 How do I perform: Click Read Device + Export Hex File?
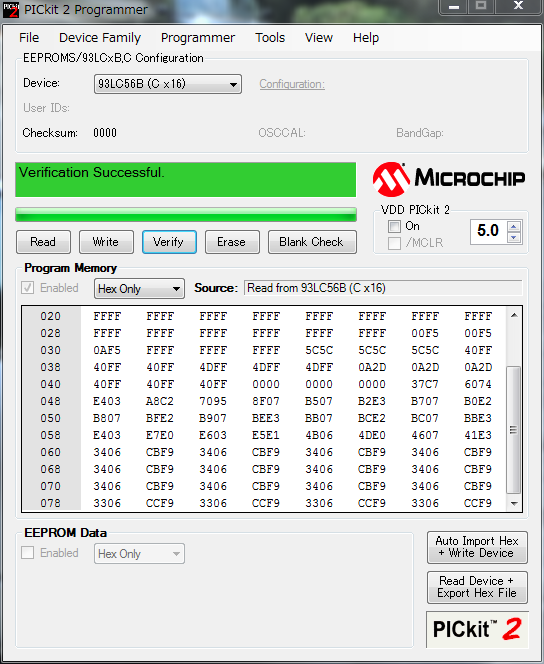[477, 587]
